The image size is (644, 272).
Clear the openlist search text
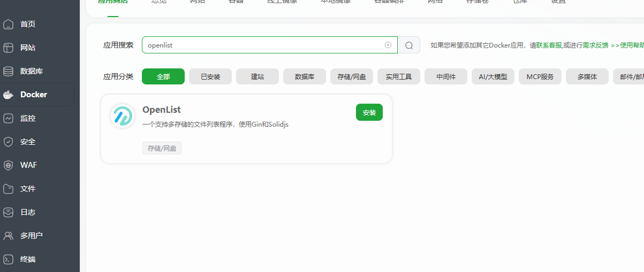pyautogui.click(x=388, y=45)
